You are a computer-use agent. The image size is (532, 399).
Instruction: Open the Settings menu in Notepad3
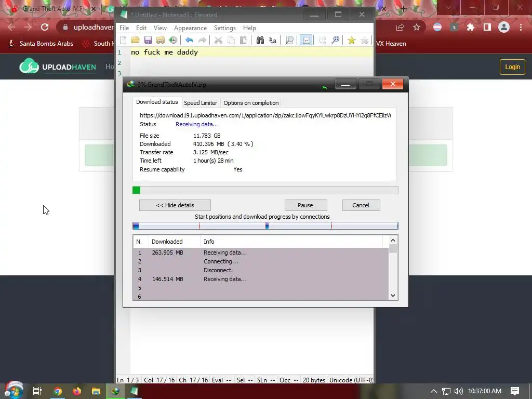(x=224, y=28)
